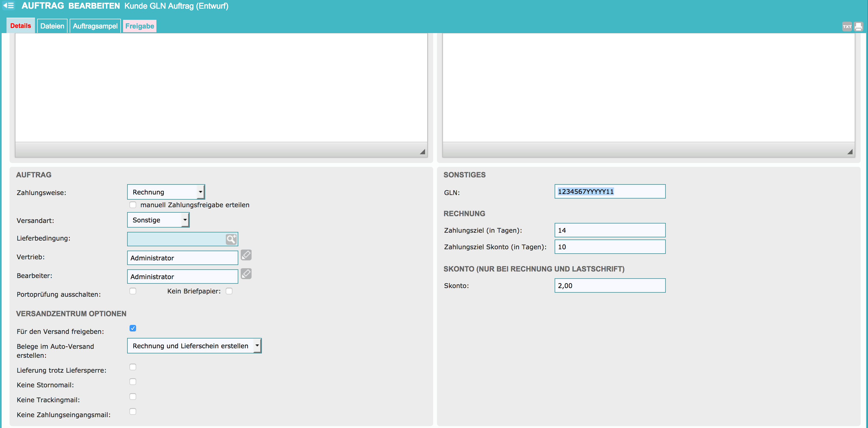Click Lieferbedingung search magnifier icon
Image resolution: width=868 pixels, height=428 pixels.
[x=231, y=239]
